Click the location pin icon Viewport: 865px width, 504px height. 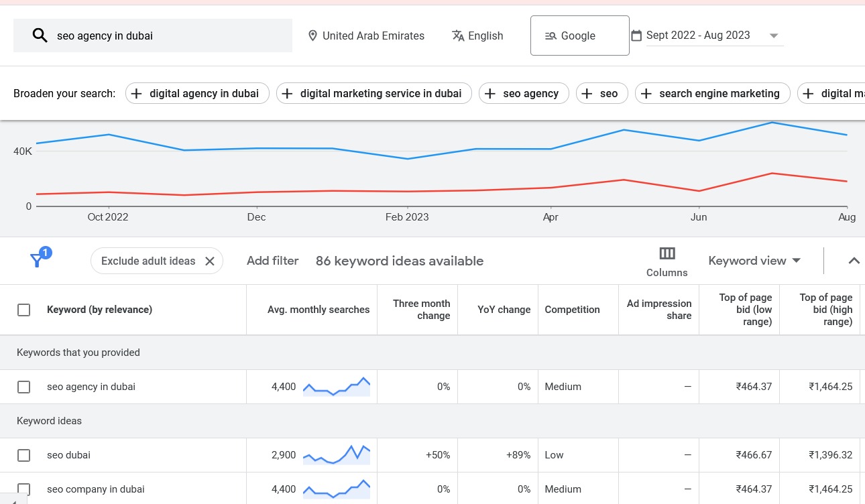312,36
